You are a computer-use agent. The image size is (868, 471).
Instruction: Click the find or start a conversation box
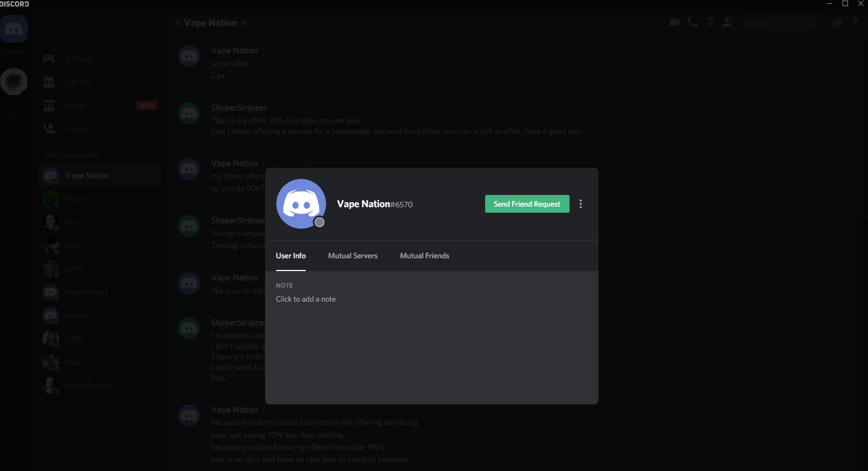coord(99,24)
